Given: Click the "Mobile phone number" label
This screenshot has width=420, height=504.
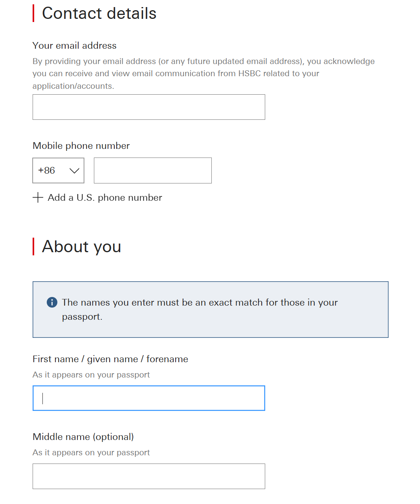Looking at the screenshot, I should click(81, 146).
